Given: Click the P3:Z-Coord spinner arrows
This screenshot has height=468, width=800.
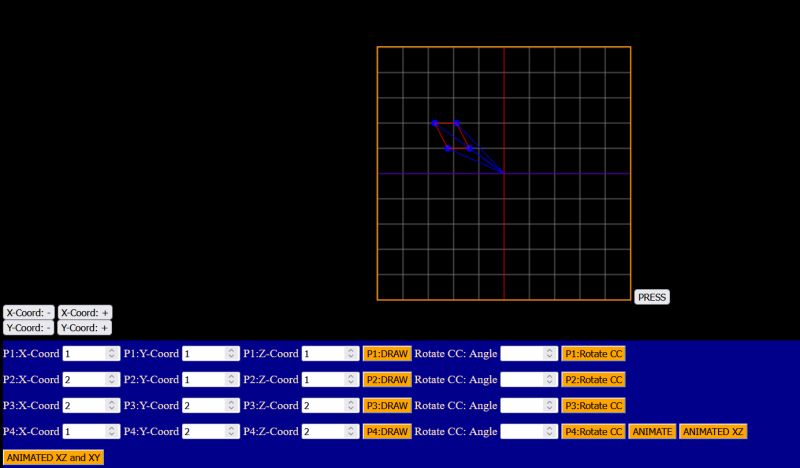Looking at the screenshot, I should [x=351, y=406].
